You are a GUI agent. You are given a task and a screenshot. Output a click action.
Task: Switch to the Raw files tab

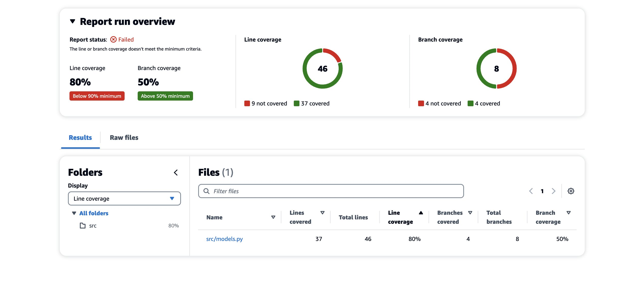tap(124, 138)
